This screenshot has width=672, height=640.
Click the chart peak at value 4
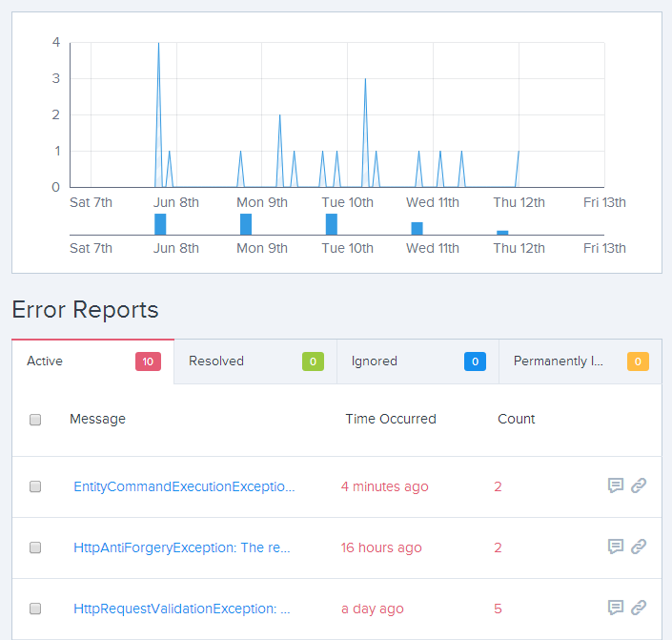[158, 43]
